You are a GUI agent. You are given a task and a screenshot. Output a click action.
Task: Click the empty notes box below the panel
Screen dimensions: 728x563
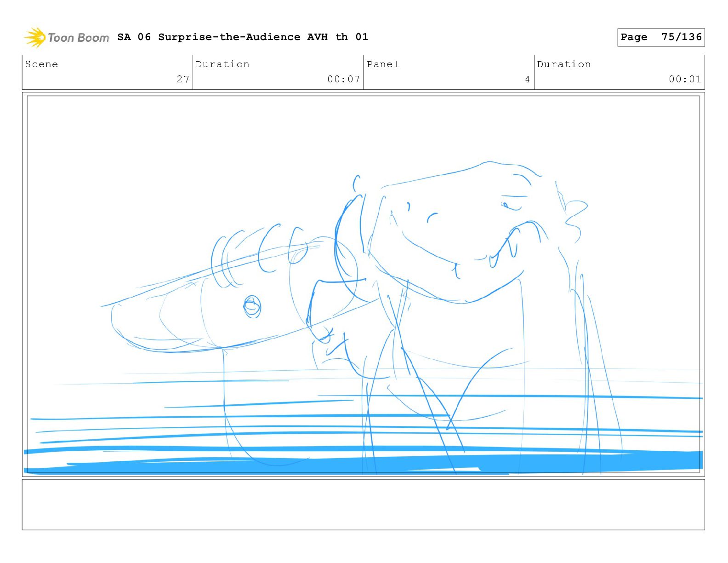(x=364, y=505)
